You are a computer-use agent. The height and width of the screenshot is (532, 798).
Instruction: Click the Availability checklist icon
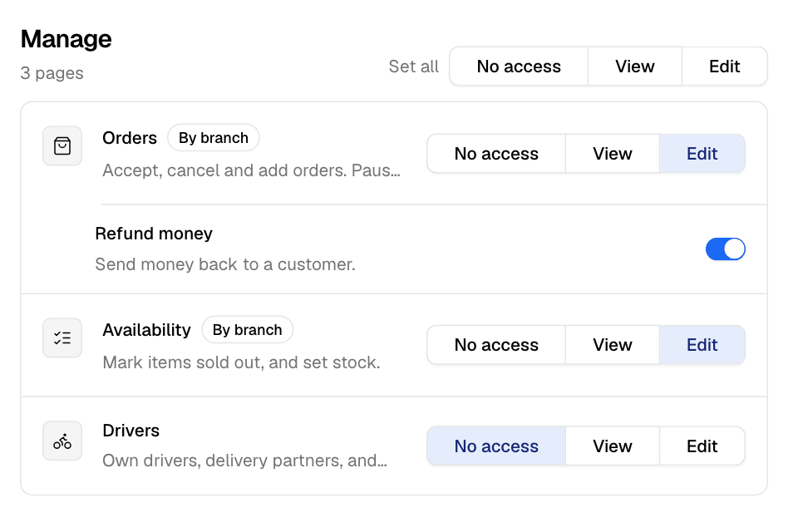point(62,338)
